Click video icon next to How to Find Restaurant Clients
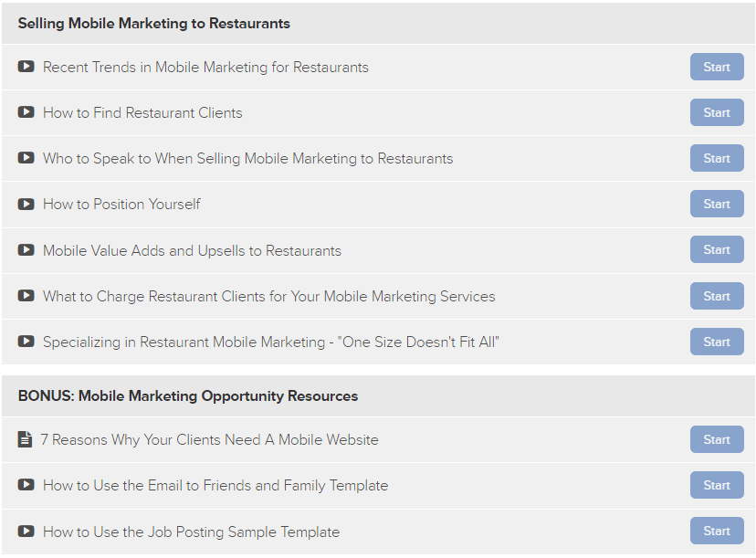The image size is (756, 558). 26,112
